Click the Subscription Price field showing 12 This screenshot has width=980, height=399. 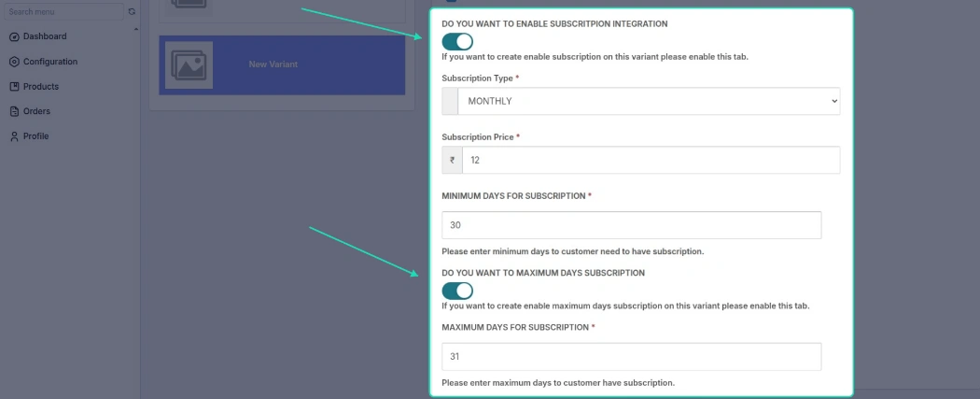651,160
